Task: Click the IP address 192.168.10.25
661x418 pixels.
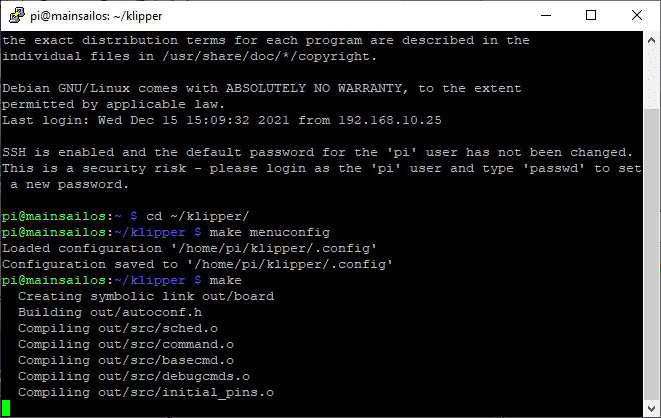Action: point(390,121)
